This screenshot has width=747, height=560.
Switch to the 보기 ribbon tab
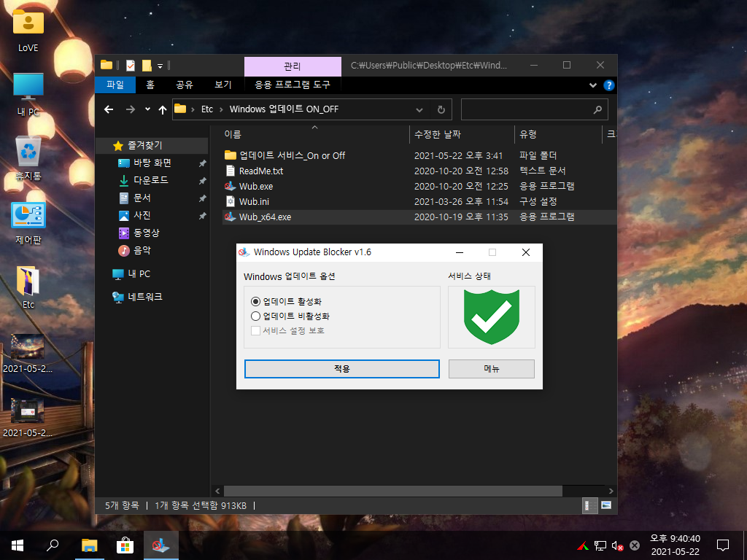click(x=223, y=85)
